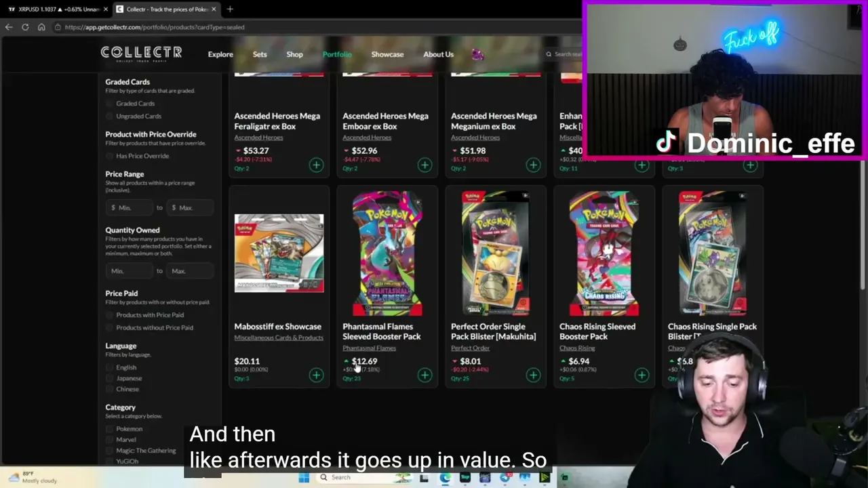The height and width of the screenshot is (488, 868).
Task: Open the Microsoft Edge taskbar icon
Action: (x=445, y=477)
